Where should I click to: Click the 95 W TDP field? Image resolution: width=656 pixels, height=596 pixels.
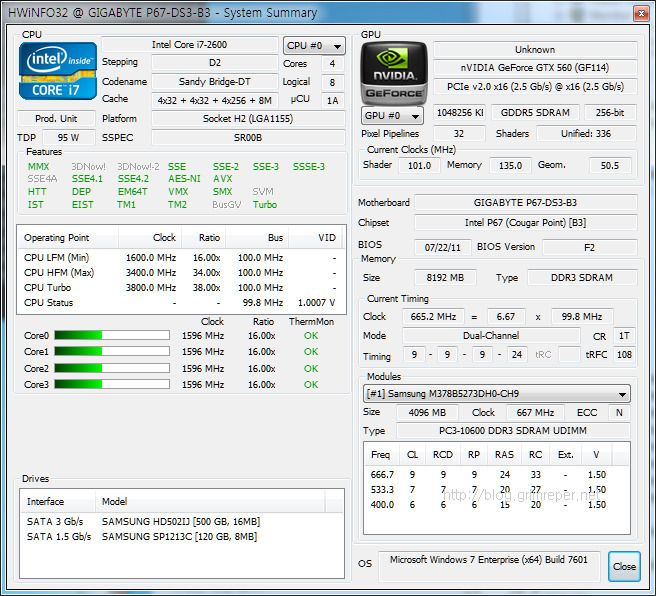[69, 137]
